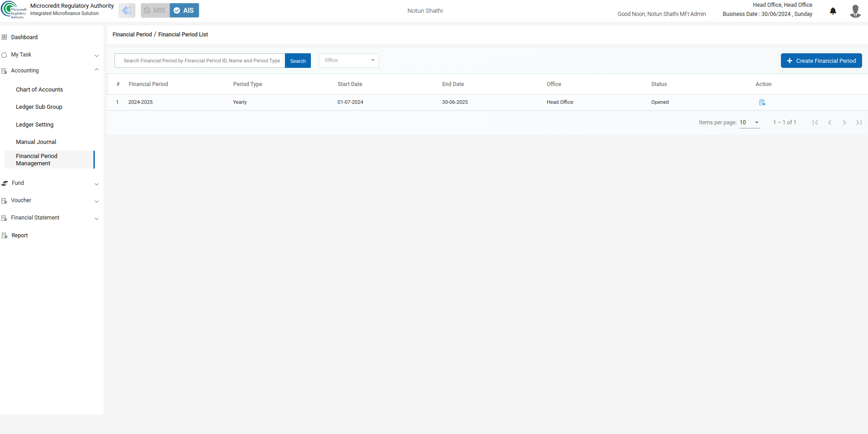Click the End Date column header
This screenshot has height=434, width=868.
453,84
